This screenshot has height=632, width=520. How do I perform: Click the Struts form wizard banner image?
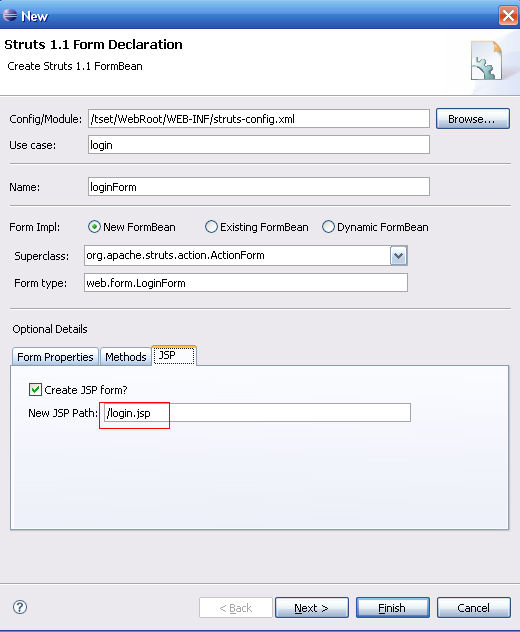pos(487,60)
